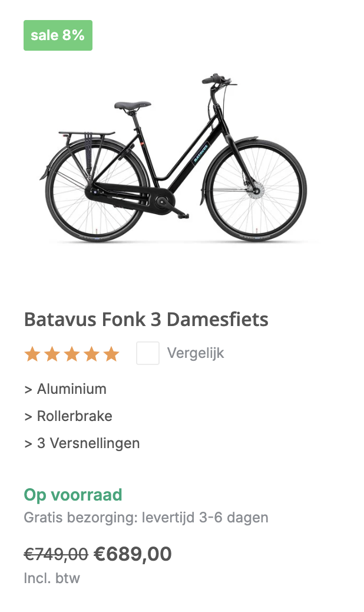Click the second rating star

click(x=52, y=354)
